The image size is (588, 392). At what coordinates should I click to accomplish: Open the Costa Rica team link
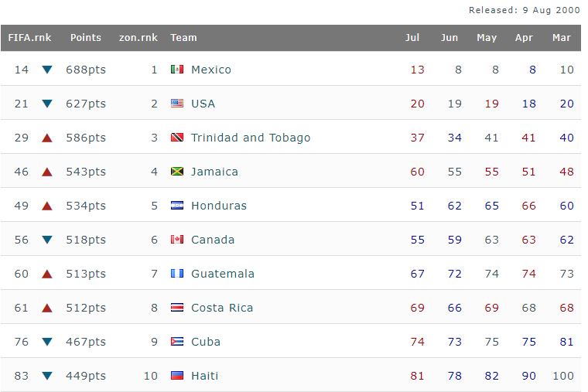click(221, 308)
